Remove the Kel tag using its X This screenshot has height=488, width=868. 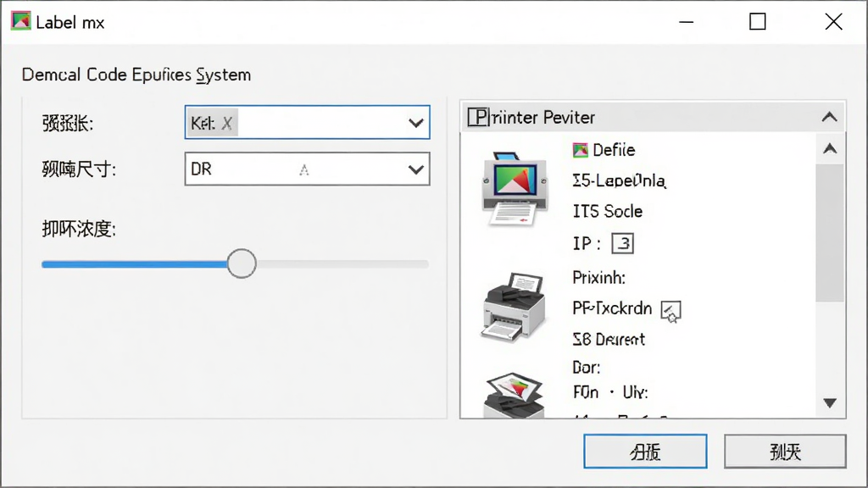(227, 123)
